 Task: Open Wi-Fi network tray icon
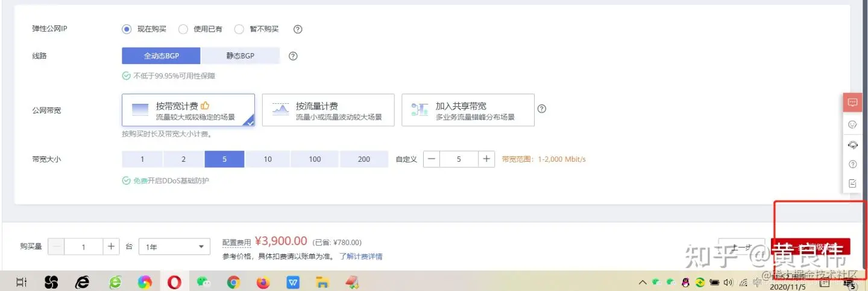pos(743,282)
